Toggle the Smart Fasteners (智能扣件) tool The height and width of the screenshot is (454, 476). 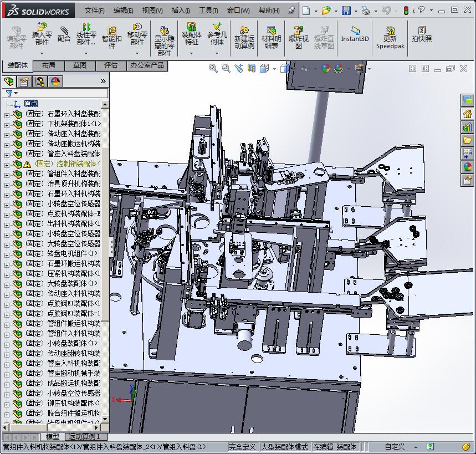[x=112, y=37]
